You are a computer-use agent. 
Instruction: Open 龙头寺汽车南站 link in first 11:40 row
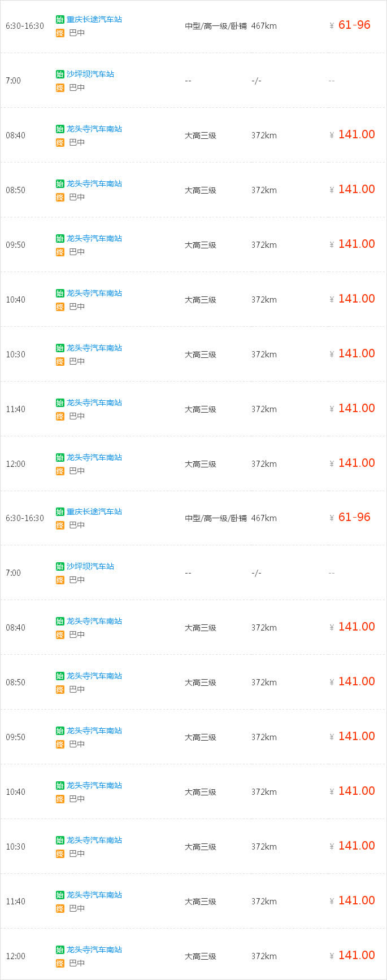tap(94, 403)
